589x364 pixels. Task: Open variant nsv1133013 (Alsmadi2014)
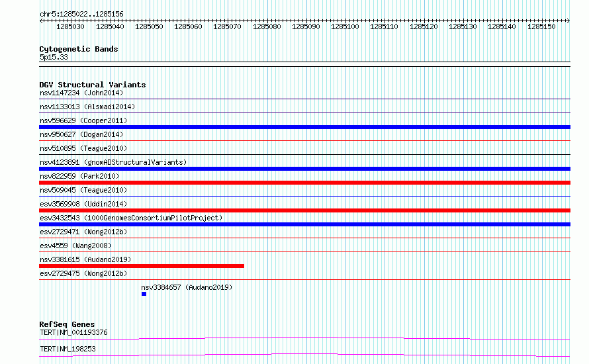point(87,107)
